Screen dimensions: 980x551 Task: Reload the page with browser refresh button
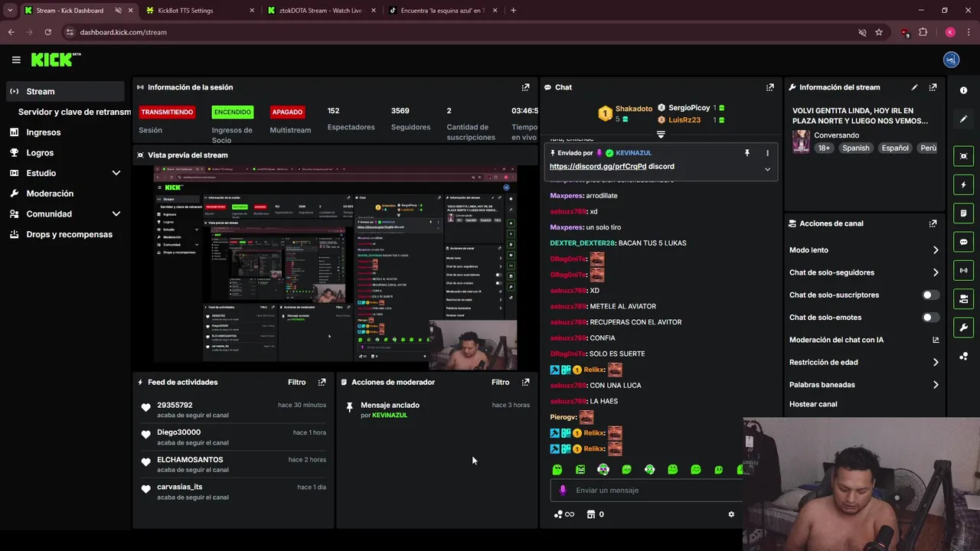coord(47,32)
